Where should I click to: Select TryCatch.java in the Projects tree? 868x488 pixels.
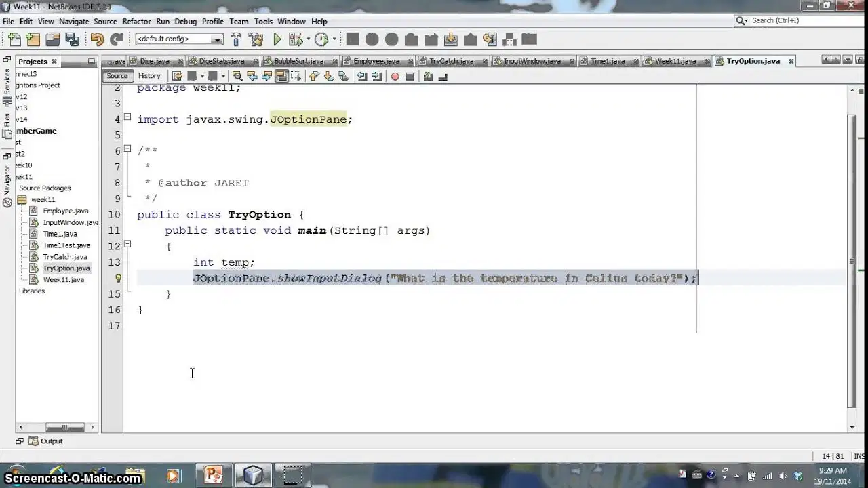coord(65,257)
